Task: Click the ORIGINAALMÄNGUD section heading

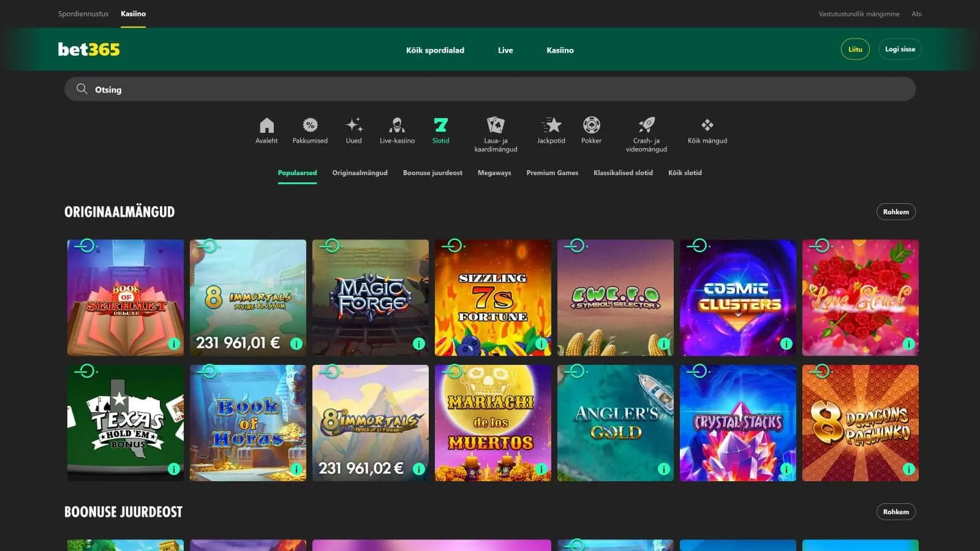Action: [119, 212]
